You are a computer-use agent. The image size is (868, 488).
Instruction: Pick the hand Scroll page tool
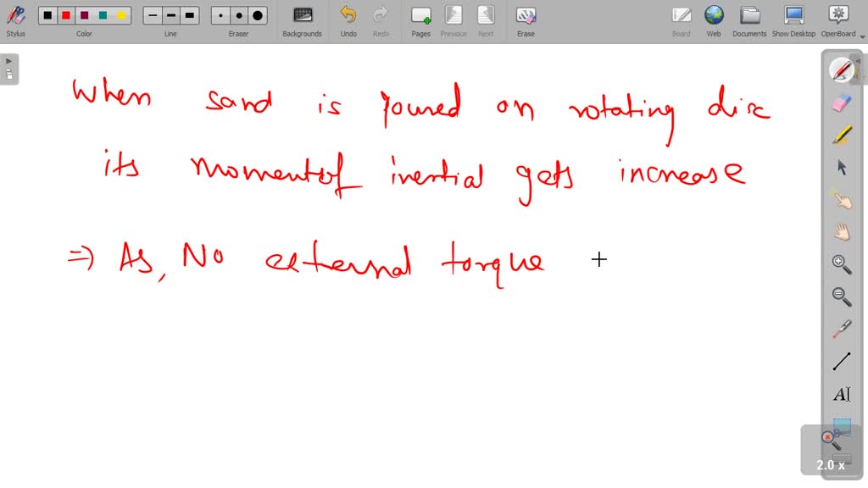[x=841, y=231]
